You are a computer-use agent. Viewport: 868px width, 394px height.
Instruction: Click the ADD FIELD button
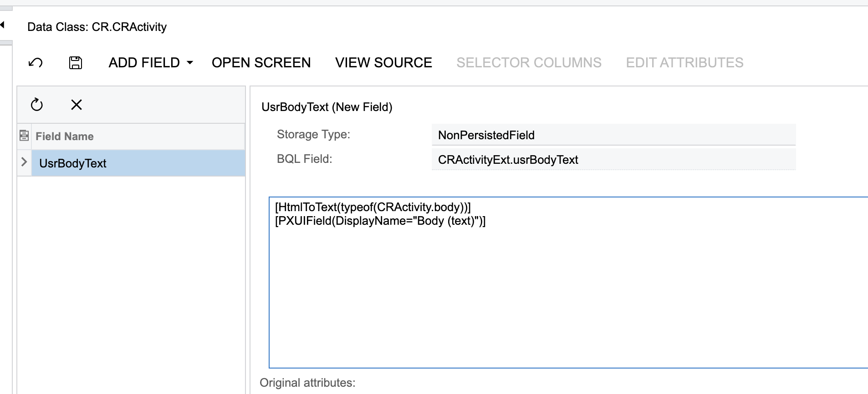pyautogui.click(x=144, y=63)
